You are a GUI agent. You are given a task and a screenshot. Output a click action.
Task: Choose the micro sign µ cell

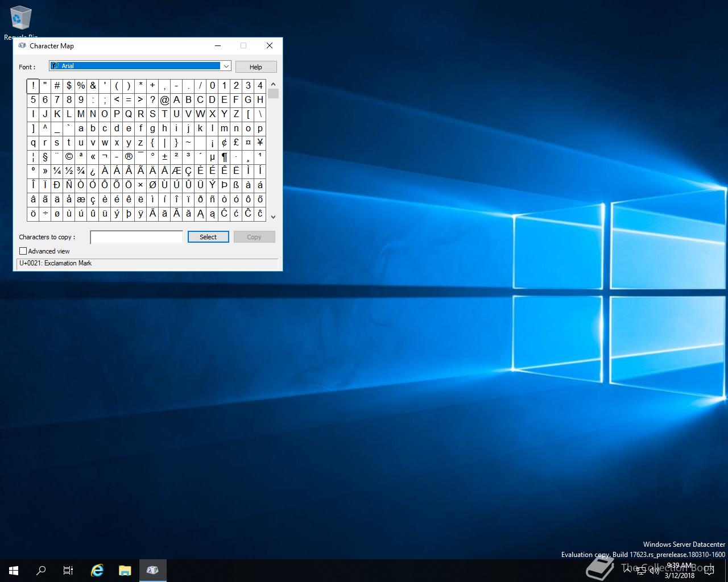click(x=212, y=156)
